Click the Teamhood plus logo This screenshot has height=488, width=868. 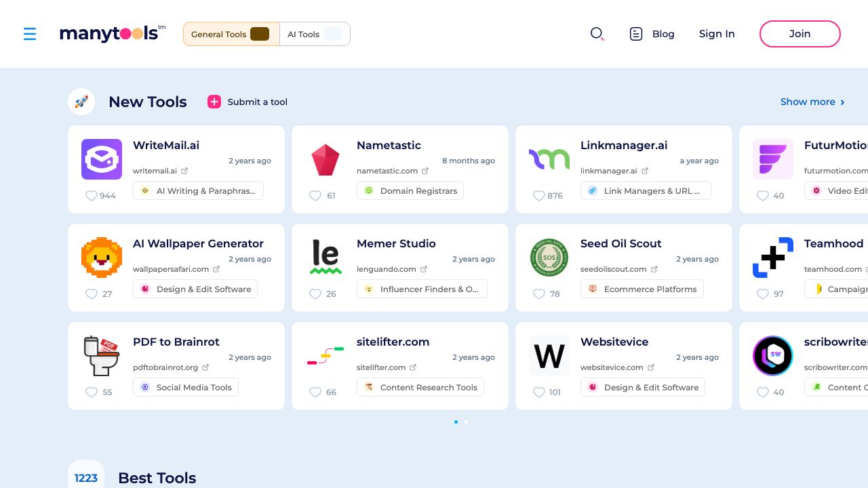coord(773,258)
